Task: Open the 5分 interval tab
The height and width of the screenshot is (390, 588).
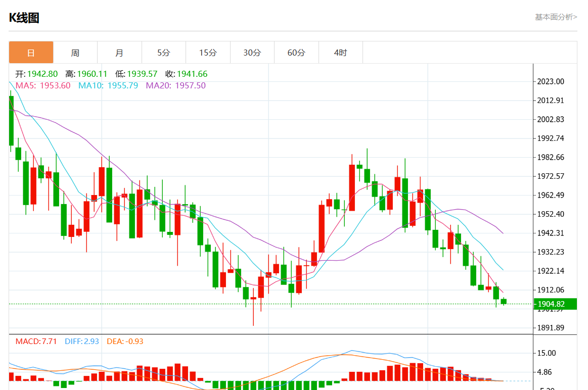Action: coord(164,53)
